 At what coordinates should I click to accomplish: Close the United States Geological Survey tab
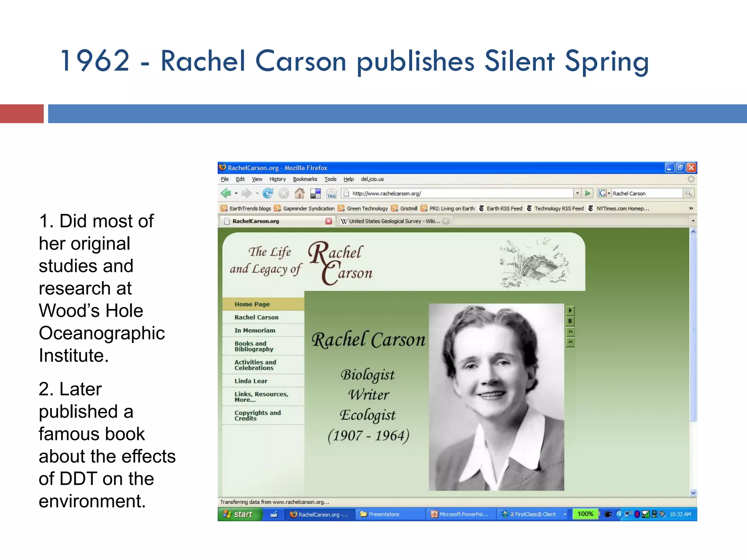tap(446, 221)
